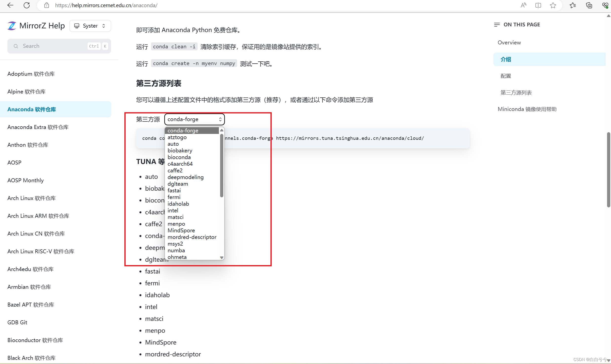Click the MirrorZ Help logo icon
Viewport: 611px width, 364px height.
point(12,26)
